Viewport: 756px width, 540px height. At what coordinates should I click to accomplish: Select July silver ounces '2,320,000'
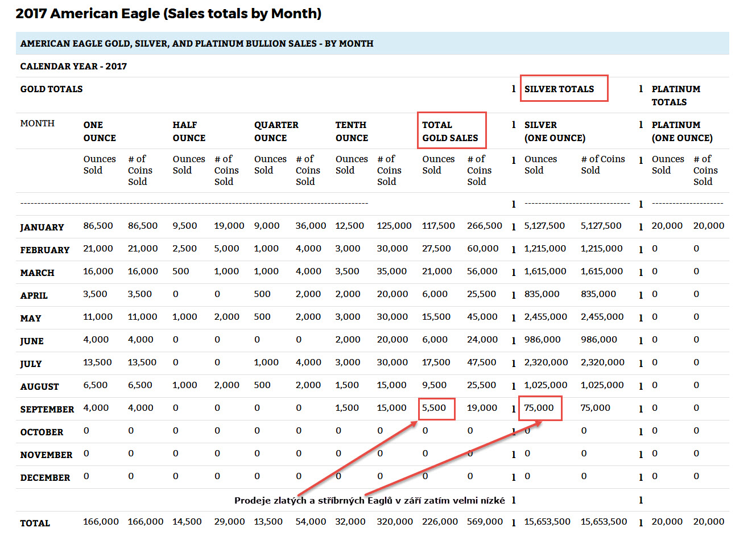pyautogui.click(x=546, y=362)
